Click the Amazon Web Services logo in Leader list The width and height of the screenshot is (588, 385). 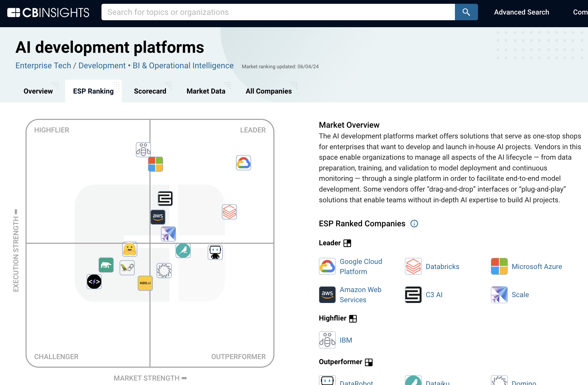click(x=327, y=295)
